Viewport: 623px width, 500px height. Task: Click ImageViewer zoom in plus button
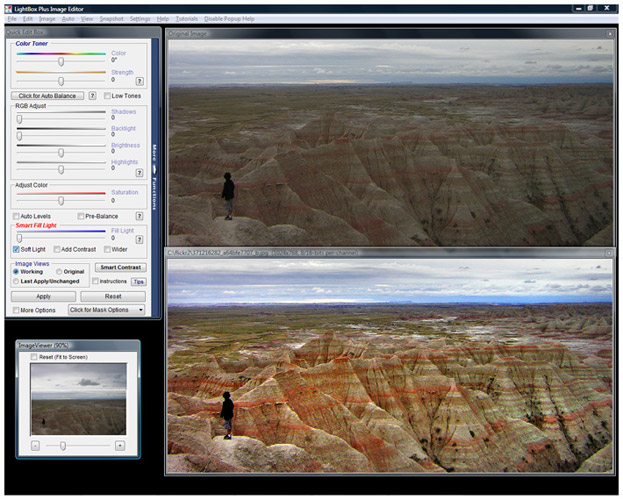click(120, 445)
